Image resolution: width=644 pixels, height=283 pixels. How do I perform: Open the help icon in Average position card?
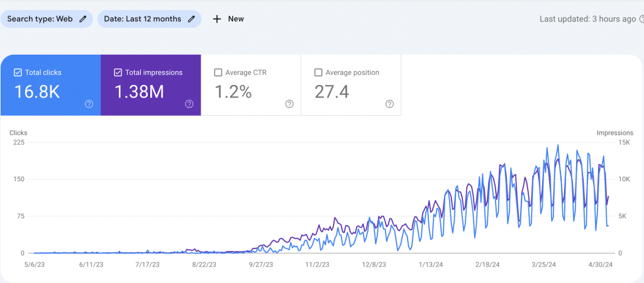coord(389,104)
